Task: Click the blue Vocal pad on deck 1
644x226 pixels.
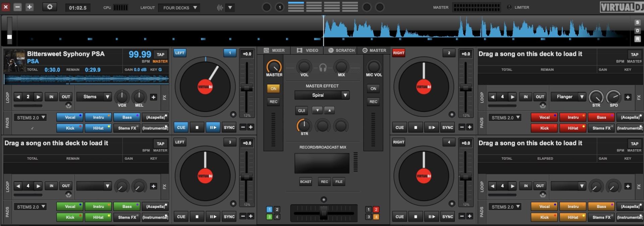Action: tap(70, 117)
